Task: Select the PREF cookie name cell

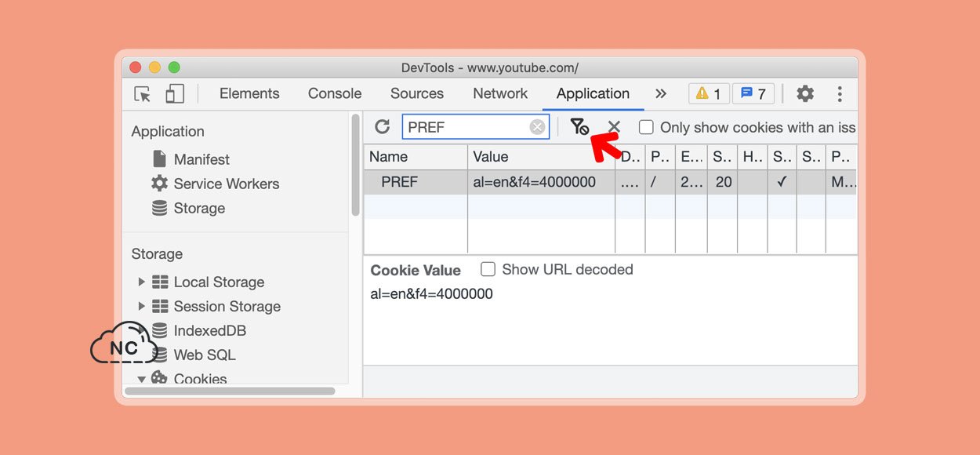Action: coord(416,182)
